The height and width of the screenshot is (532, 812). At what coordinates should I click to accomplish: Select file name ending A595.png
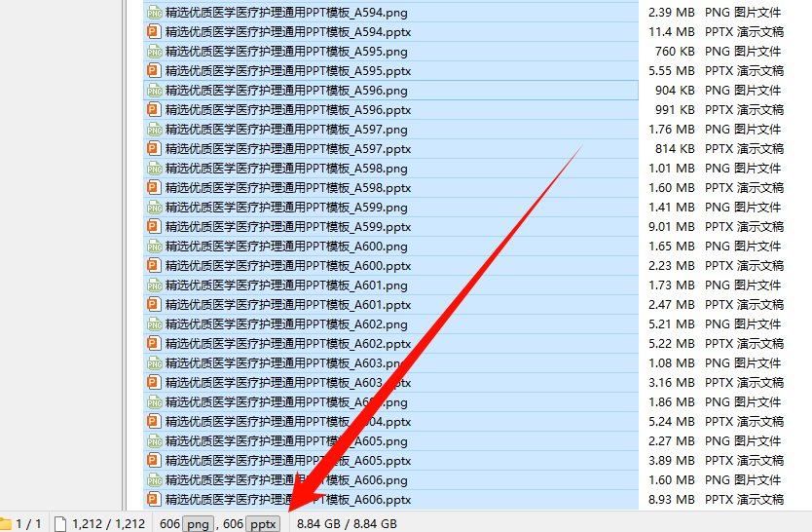tap(286, 52)
